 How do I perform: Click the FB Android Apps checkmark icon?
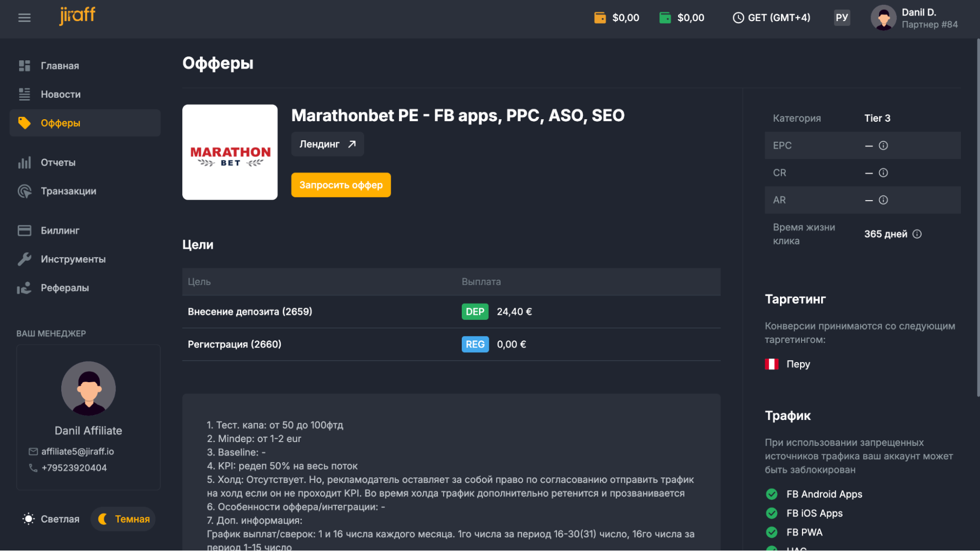pos(772,494)
